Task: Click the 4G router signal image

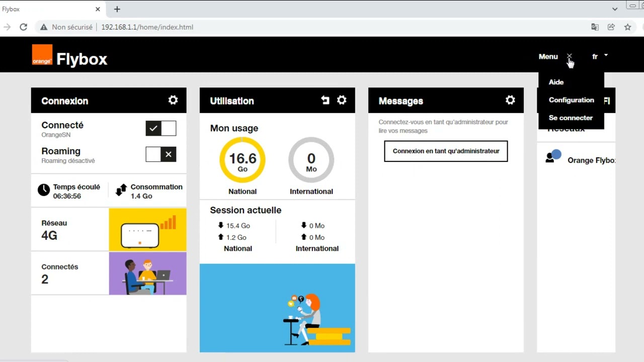Action: 147,229
